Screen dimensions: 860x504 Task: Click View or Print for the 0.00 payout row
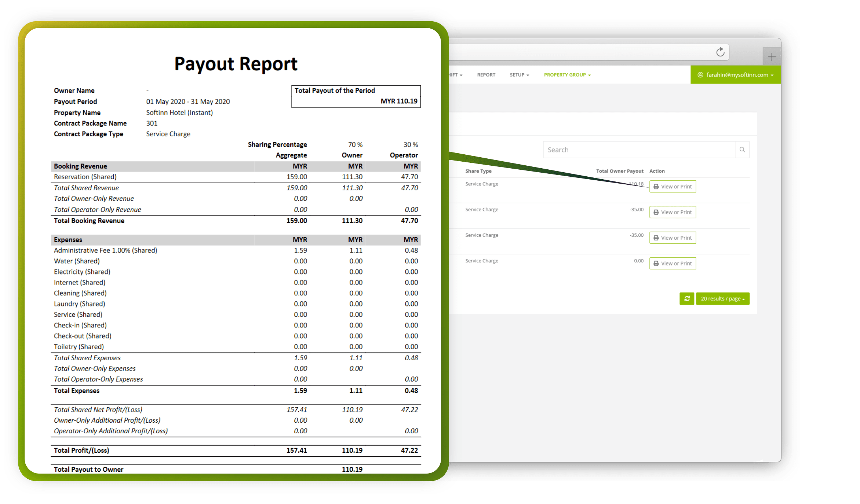[673, 264]
